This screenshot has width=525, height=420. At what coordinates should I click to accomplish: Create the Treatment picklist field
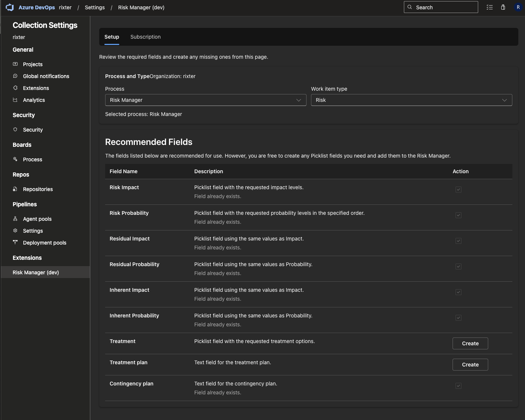(x=470, y=343)
